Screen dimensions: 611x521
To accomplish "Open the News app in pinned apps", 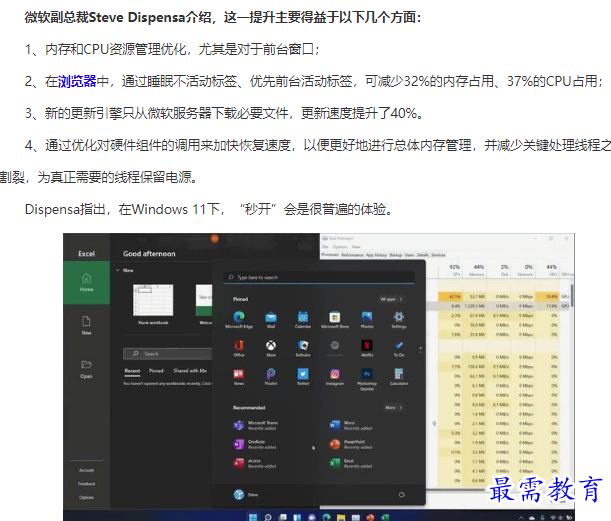I will point(239,377).
